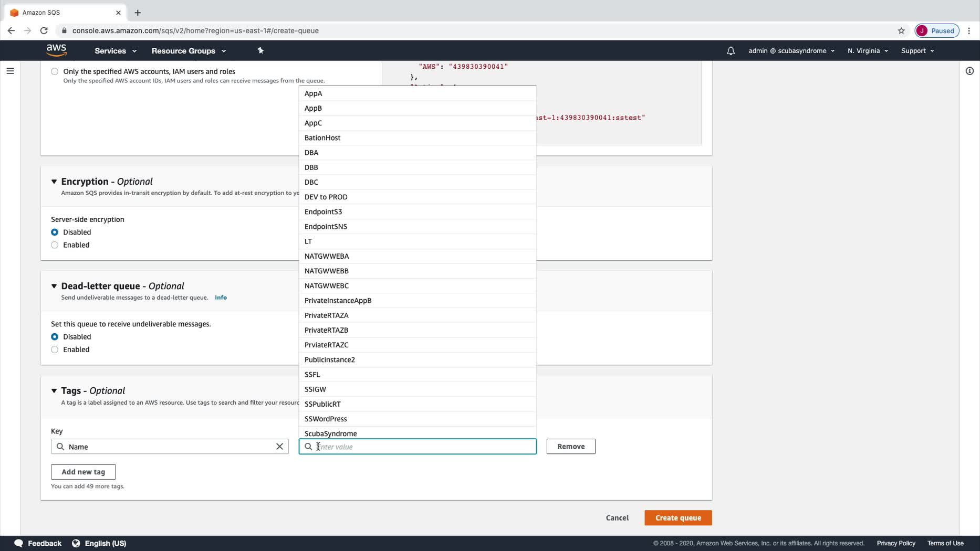Select Enabled for server-side encryption
Screen dimensions: 980x551
(55, 245)
